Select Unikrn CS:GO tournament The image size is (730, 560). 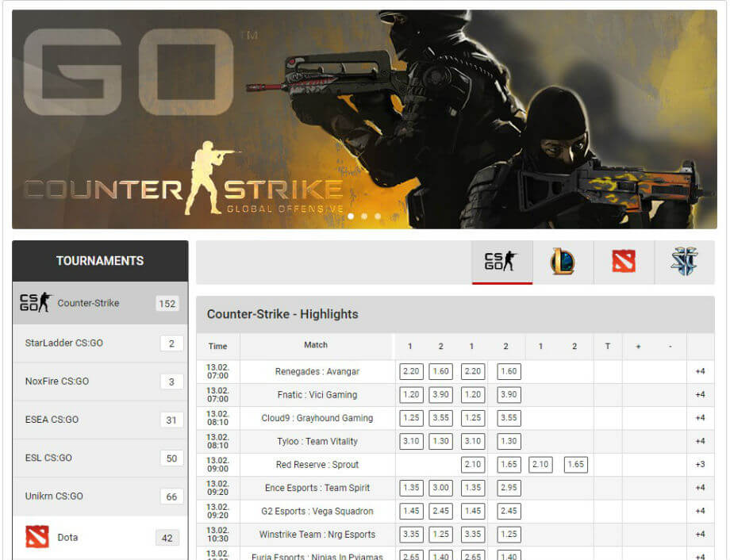point(54,496)
